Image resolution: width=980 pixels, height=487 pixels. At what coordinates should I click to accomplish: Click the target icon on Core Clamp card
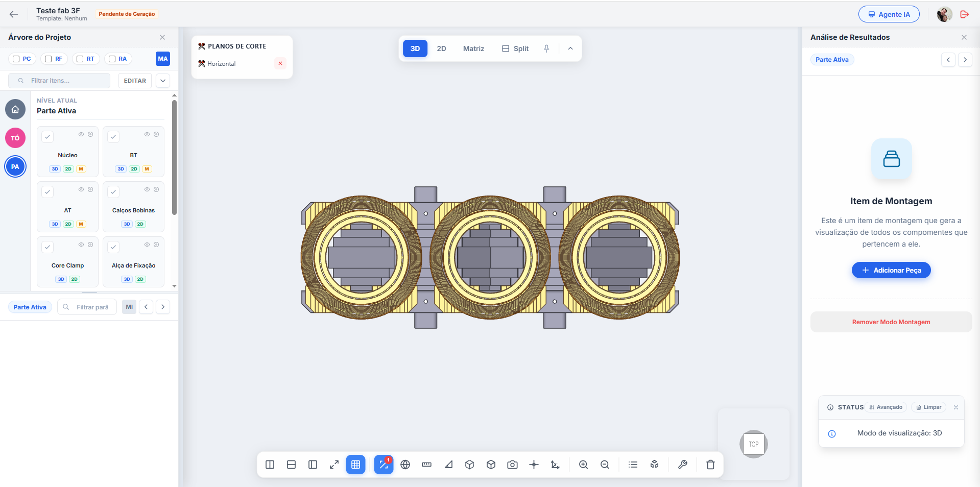[90, 245]
